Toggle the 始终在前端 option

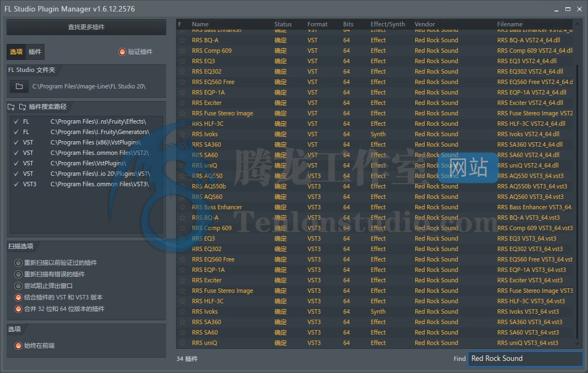point(18,346)
